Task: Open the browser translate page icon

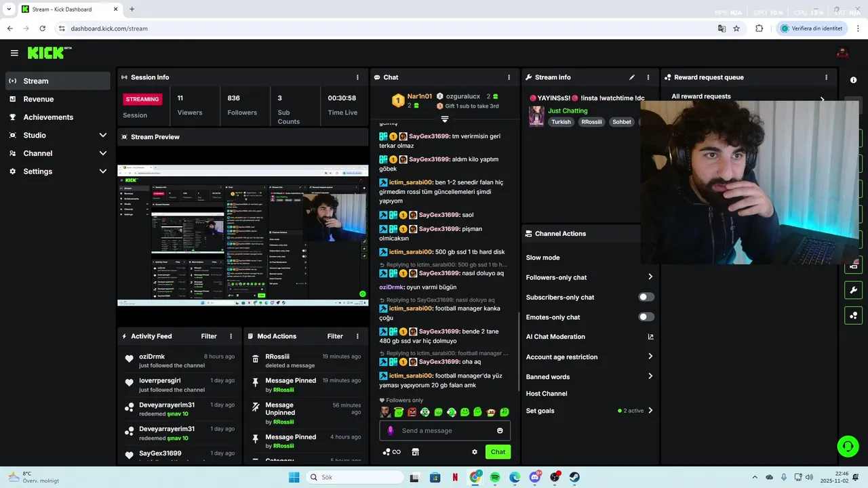Action: (722, 28)
